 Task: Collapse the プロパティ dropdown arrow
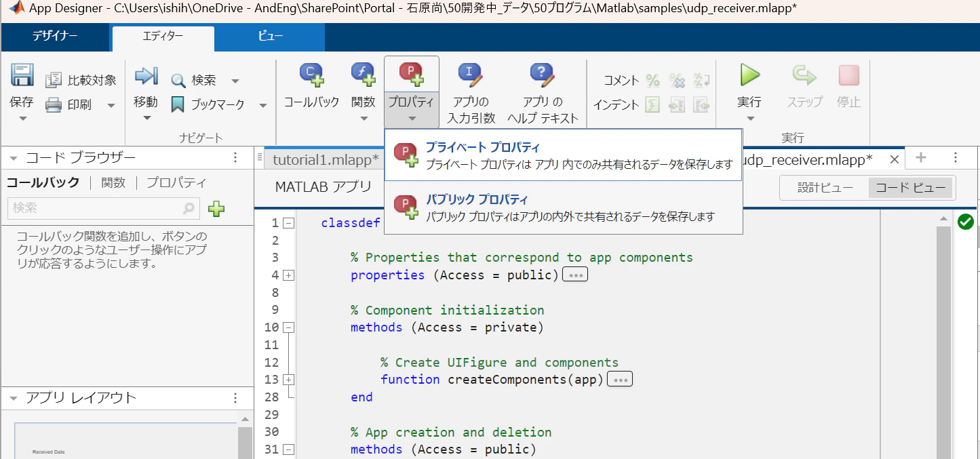coord(412,119)
